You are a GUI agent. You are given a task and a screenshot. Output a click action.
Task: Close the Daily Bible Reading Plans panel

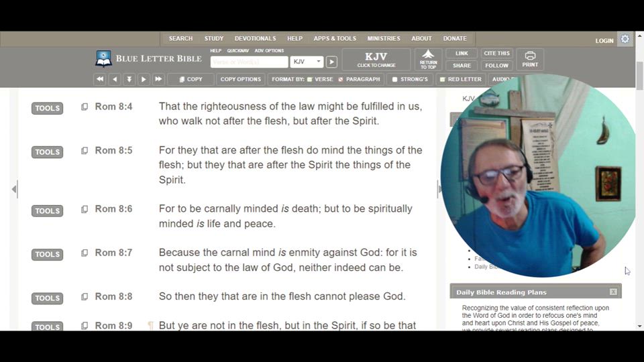coord(613,292)
